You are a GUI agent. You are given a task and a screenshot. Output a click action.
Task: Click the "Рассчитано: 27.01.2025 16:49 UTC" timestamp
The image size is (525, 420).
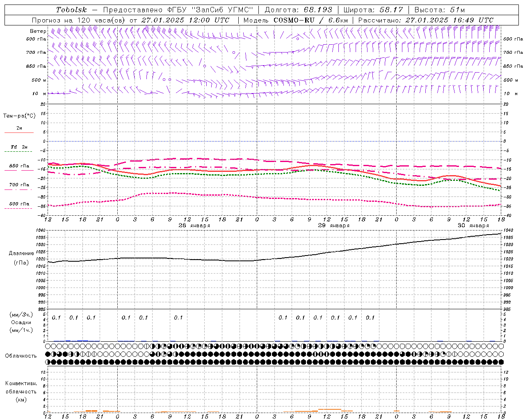tap(426, 20)
